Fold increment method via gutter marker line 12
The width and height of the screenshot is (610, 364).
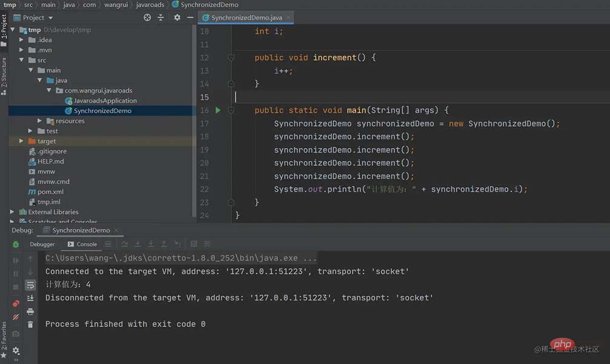(231, 58)
